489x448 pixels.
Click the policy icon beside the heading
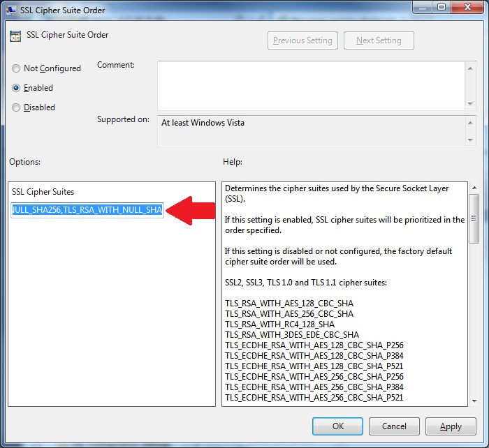15,36
